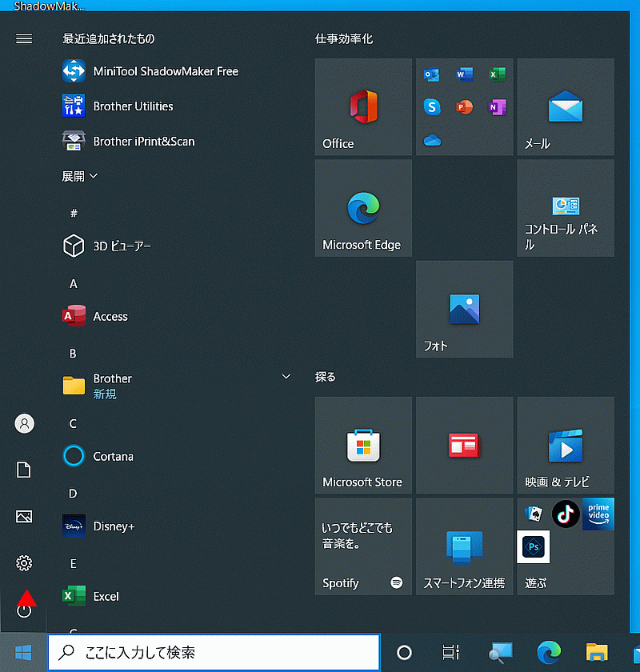
Task: Click the Windows Start button
Action: tap(23, 653)
